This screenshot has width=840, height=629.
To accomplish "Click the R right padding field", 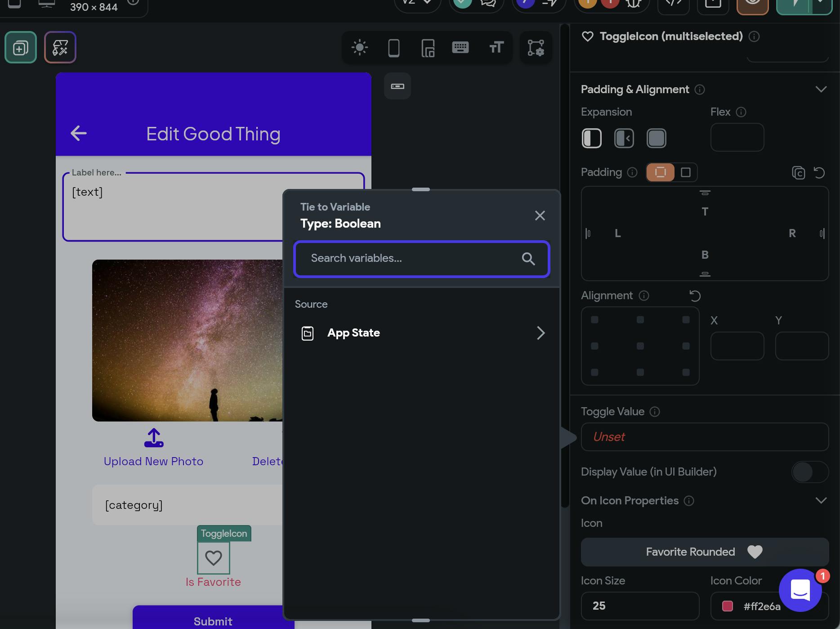I will [x=792, y=233].
